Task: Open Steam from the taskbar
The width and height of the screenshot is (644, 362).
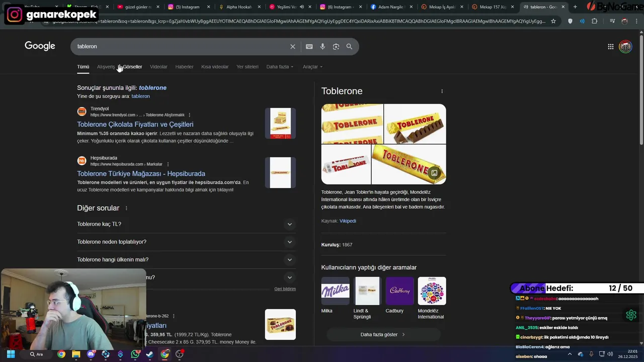Action: 149,354
